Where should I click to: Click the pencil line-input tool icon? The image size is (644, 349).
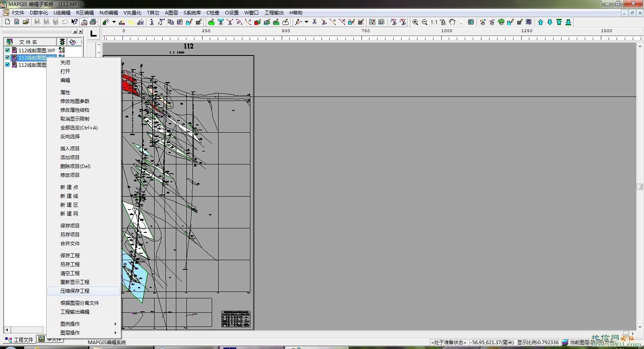(x=298, y=22)
